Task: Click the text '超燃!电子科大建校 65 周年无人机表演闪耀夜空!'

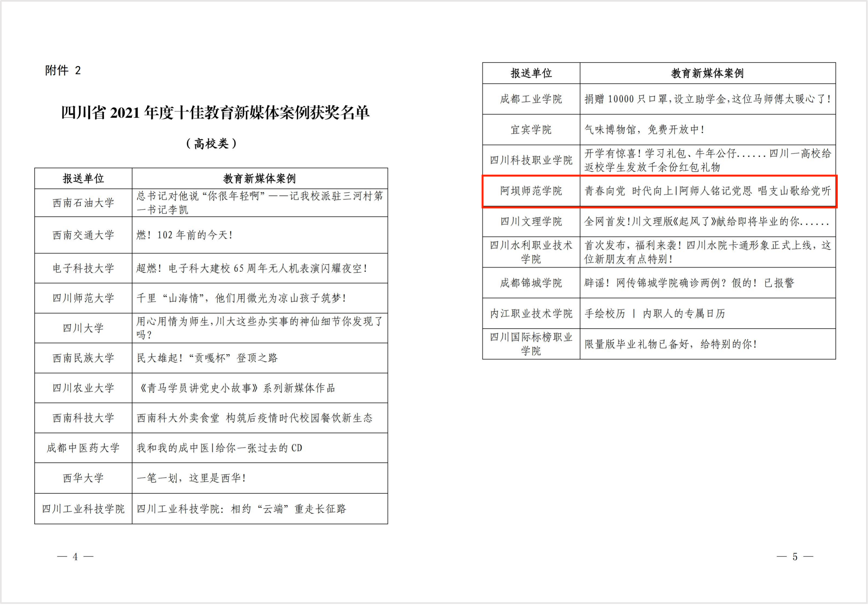Action: click(252, 268)
